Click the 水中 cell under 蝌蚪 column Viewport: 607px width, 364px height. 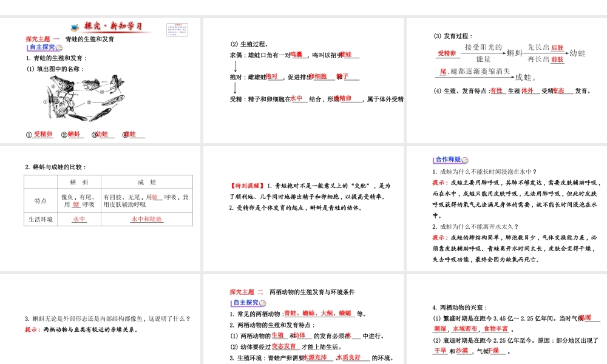[80, 219]
